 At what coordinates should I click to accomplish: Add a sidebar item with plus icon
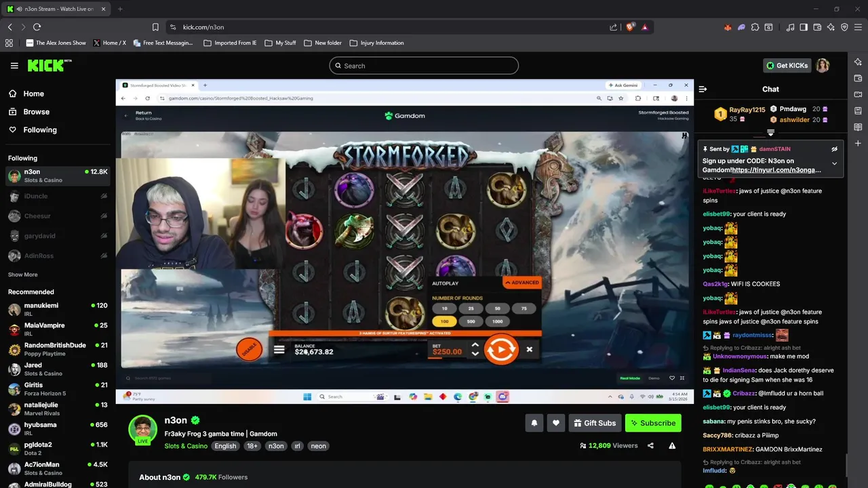pyautogui.click(x=858, y=143)
